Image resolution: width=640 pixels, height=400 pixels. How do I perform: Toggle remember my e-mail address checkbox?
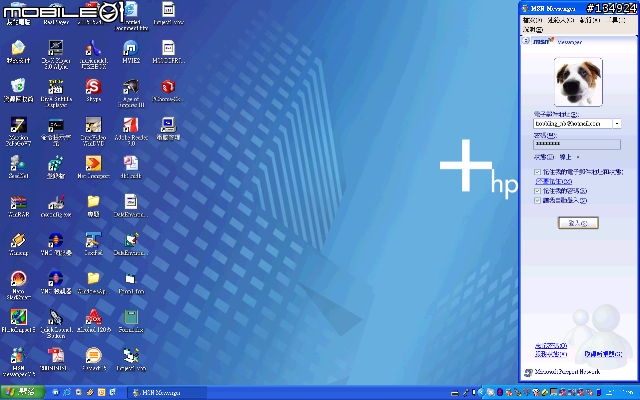(537, 172)
